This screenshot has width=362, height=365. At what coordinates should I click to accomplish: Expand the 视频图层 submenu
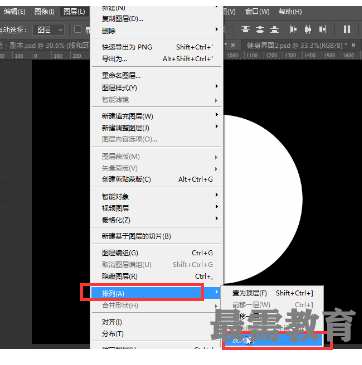(x=157, y=208)
